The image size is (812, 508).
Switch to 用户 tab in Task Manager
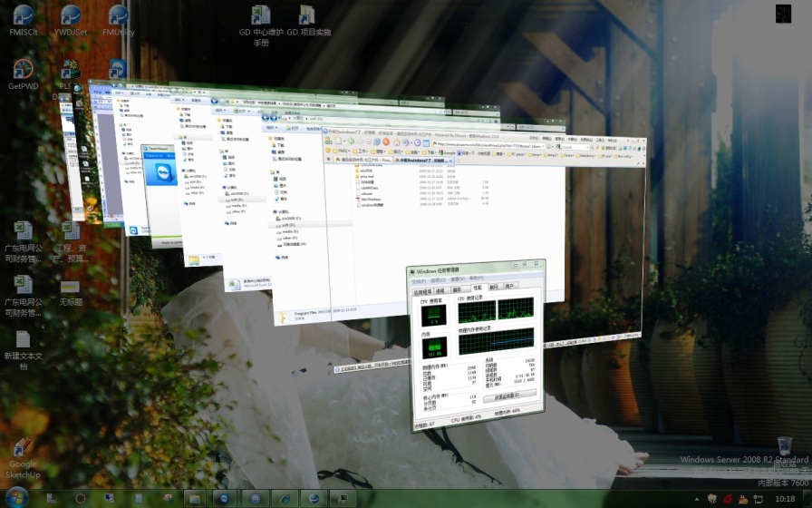coord(511,286)
